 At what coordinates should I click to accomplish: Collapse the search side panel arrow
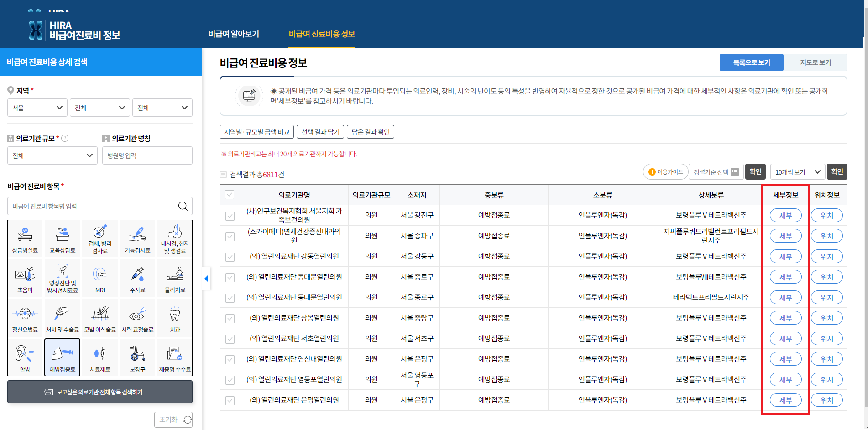tap(206, 278)
